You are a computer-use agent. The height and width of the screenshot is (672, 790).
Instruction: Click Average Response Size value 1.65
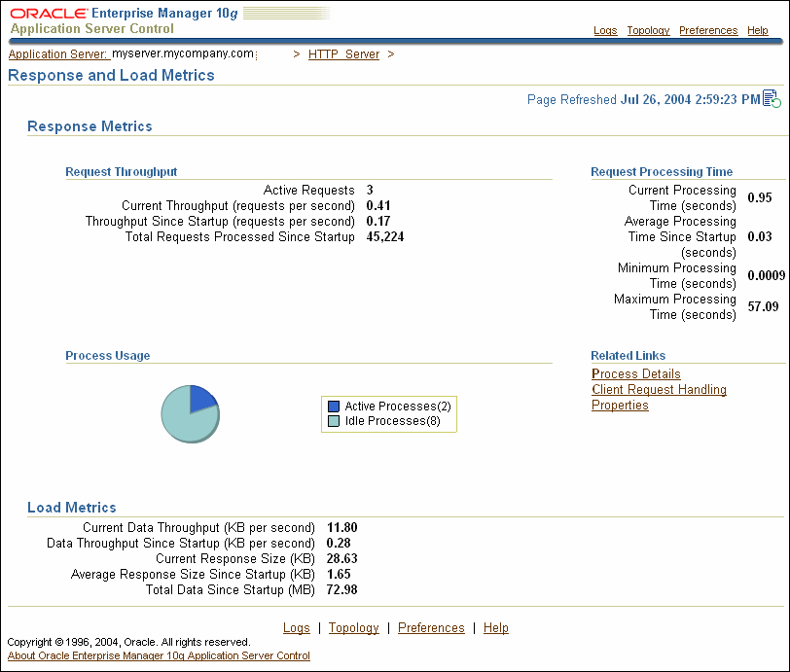point(339,575)
